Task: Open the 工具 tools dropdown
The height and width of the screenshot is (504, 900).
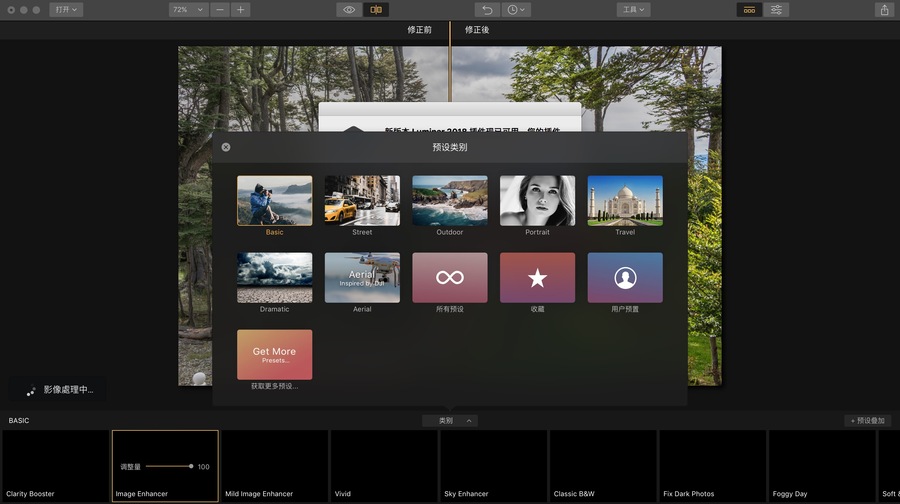Action: point(633,10)
